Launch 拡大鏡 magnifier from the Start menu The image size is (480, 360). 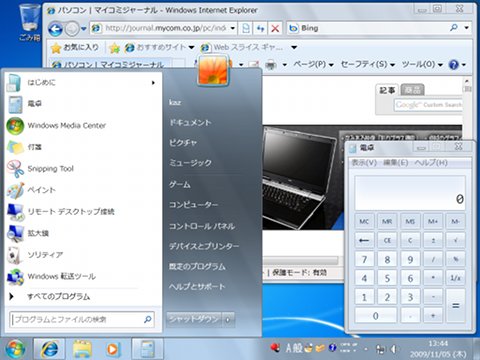pyautogui.click(x=82, y=233)
